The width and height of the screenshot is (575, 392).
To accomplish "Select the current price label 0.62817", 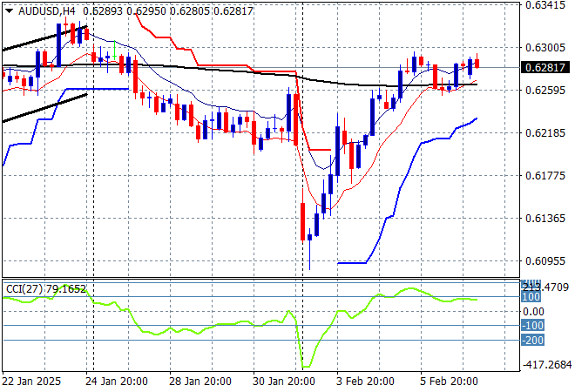I will click(545, 67).
